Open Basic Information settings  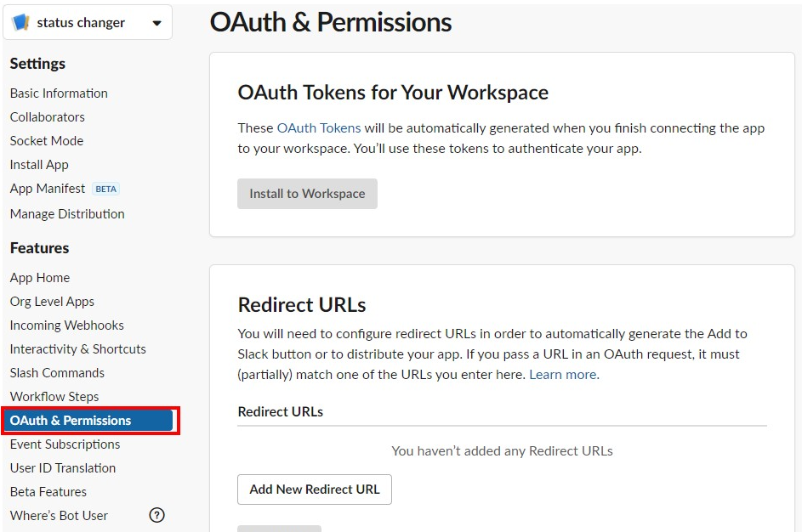pos(58,93)
